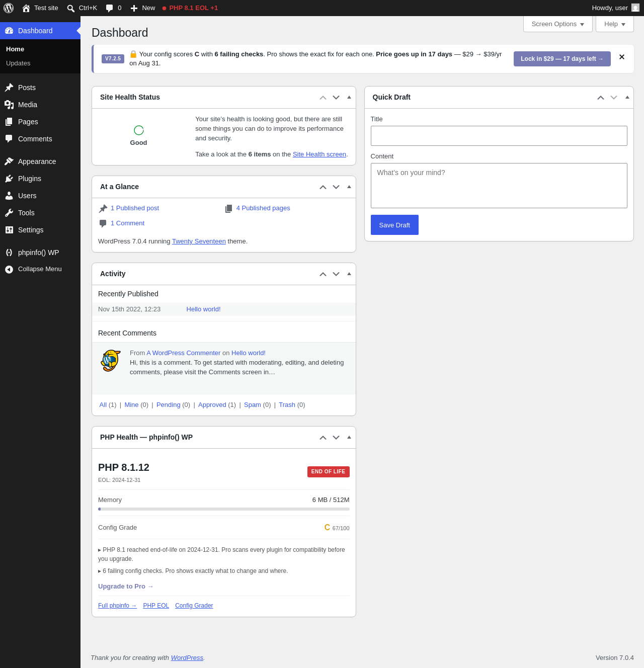This screenshot has height=668, width=644.
Task: Open Settings via the sliders icon
Action: pyautogui.click(x=9, y=230)
